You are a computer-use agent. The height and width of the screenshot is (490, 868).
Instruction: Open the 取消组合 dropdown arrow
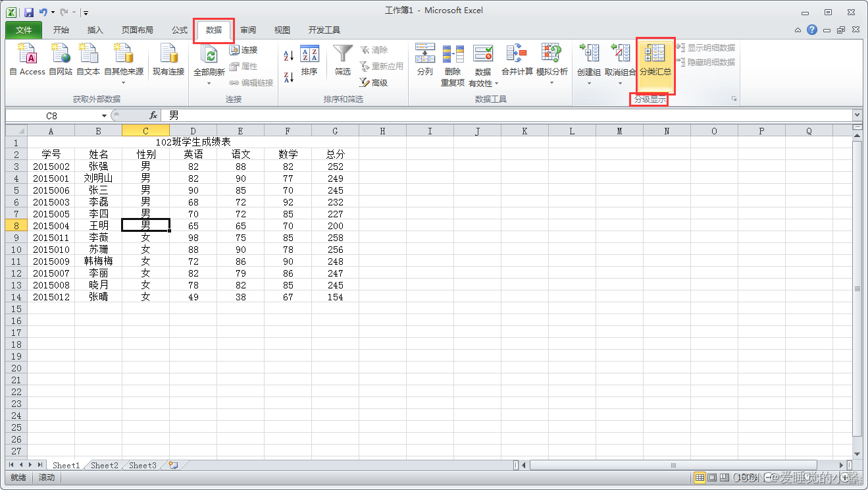coord(620,83)
